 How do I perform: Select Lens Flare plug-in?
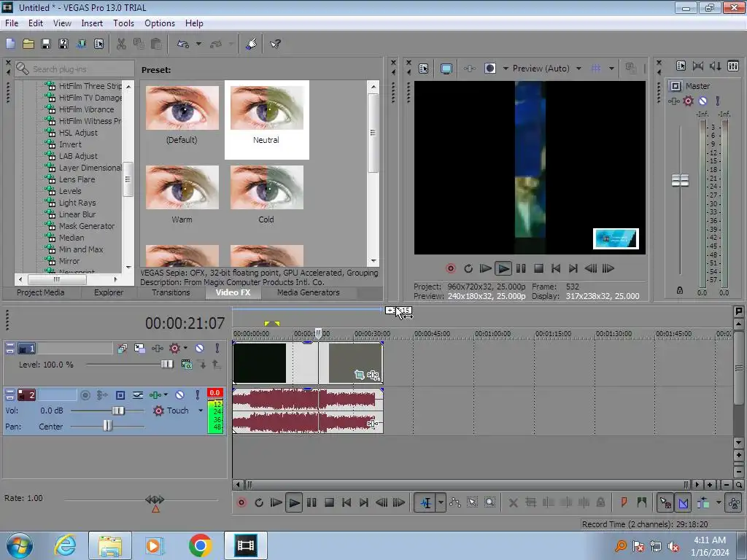77,179
